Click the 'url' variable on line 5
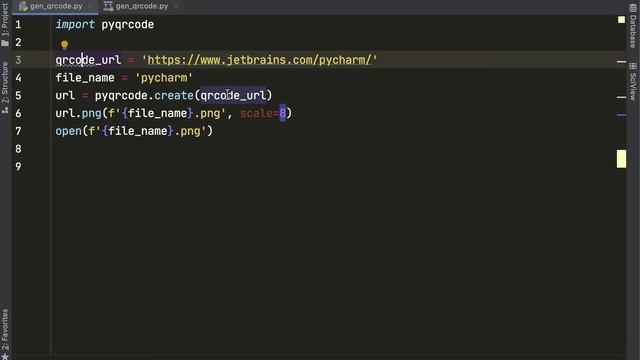 [x=65, y=96]
